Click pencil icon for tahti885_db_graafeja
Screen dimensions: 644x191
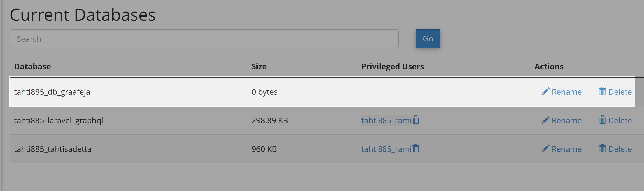[545, 92]
